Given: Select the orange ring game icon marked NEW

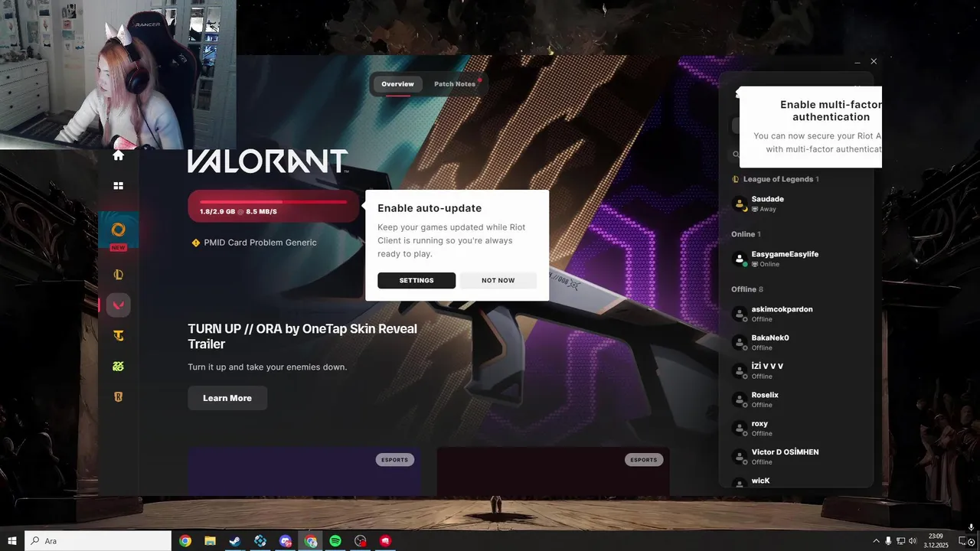Looking at the screenshot, I should click(x=118, y=230).
